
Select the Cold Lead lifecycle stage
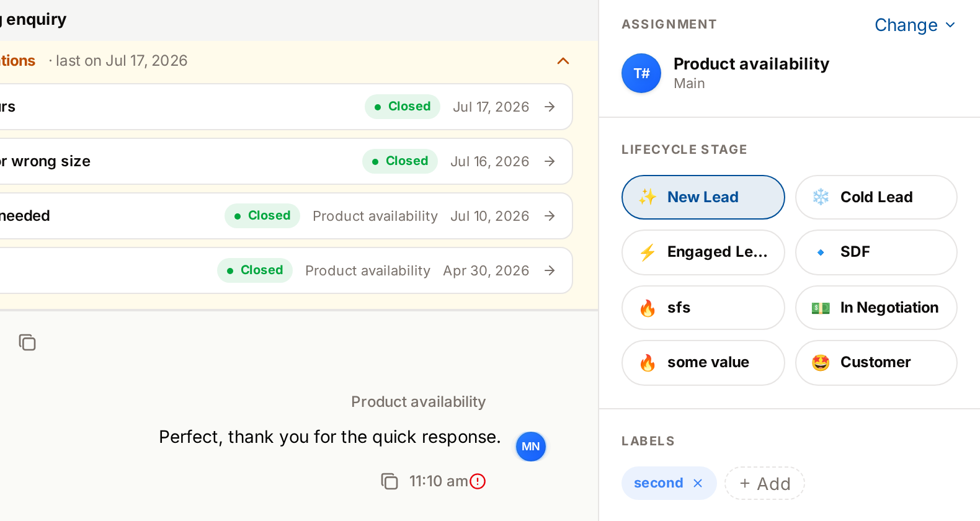(x=876, y=197)
